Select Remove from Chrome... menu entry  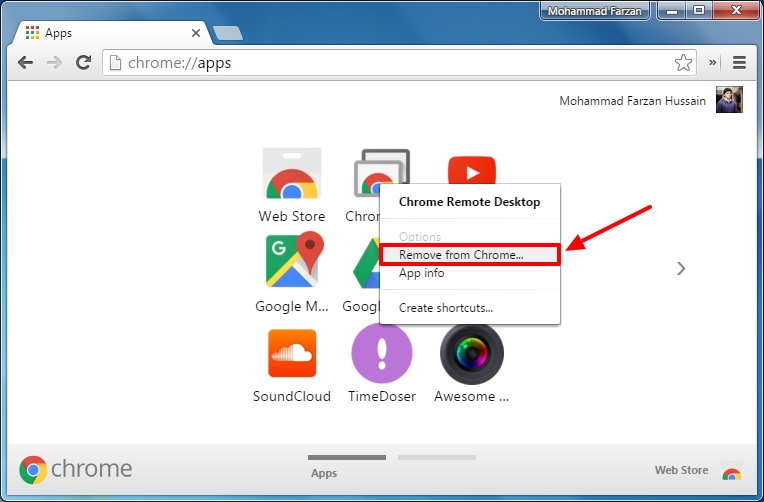point(470,255)
